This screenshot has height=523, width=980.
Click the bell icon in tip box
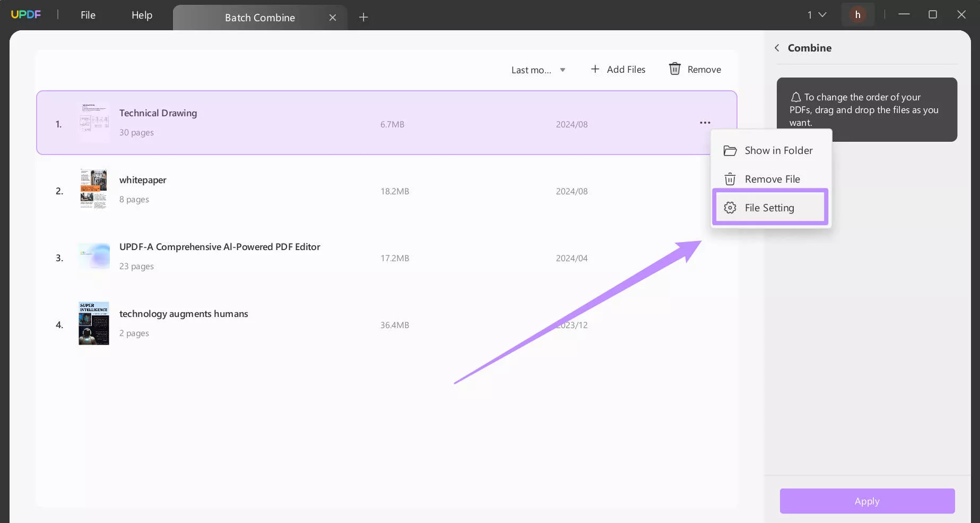(x=796, y=97)
